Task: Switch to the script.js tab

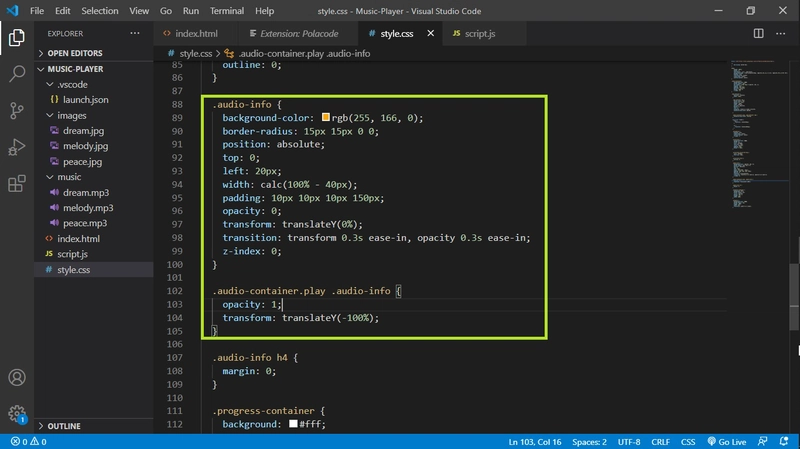Action: click(474, 33)
